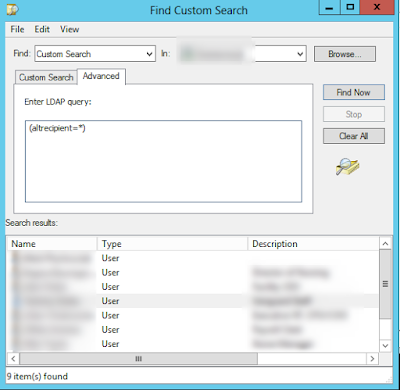
Task: Click the Browse... button
Action: [x=345, y=54]
